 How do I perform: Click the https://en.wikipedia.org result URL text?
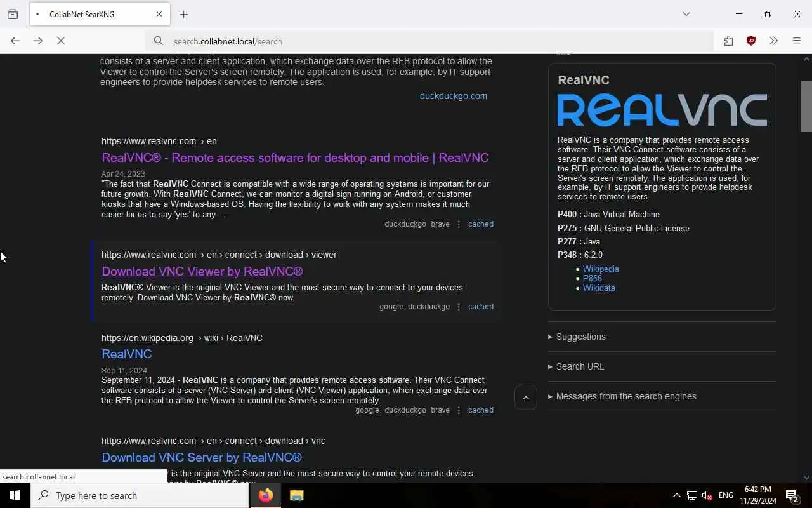(x=182, y=338)
